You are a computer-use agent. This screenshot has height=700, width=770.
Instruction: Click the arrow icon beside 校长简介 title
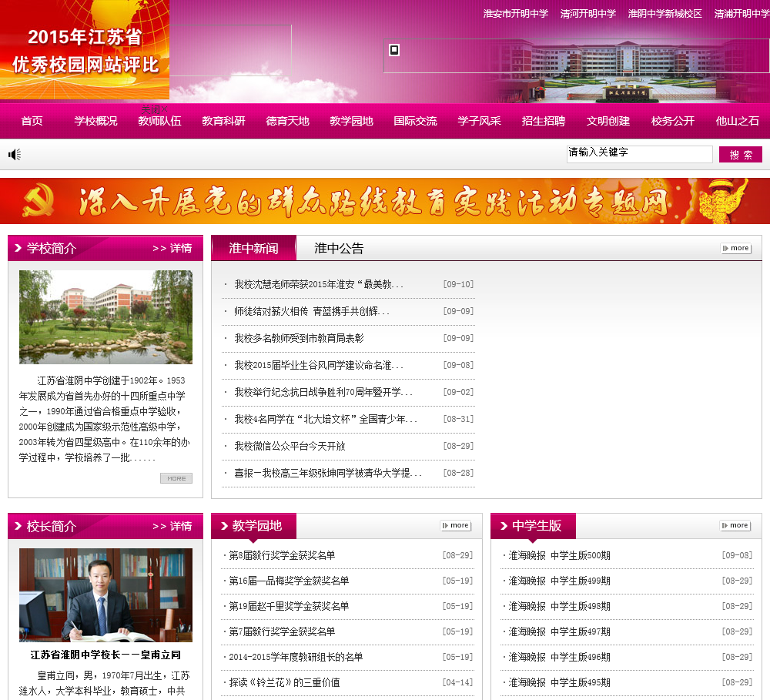point(18,526)
